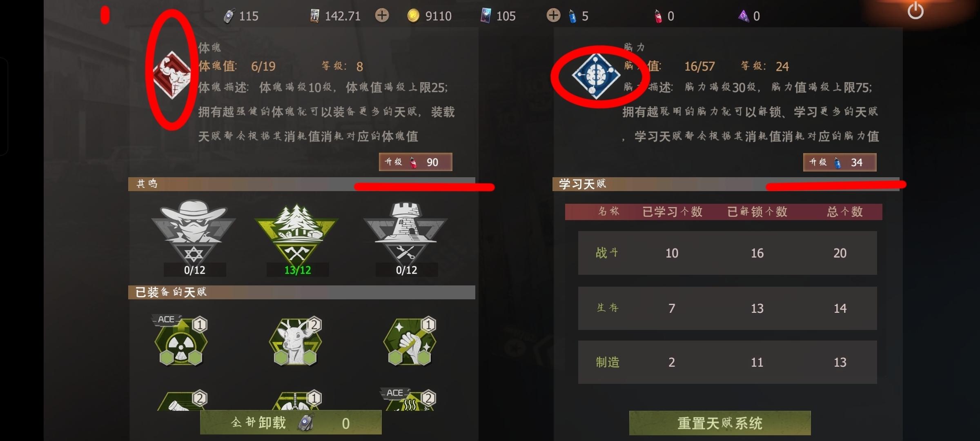
Task: Select the castle tower resonance emblem
Action: point(406,232)
